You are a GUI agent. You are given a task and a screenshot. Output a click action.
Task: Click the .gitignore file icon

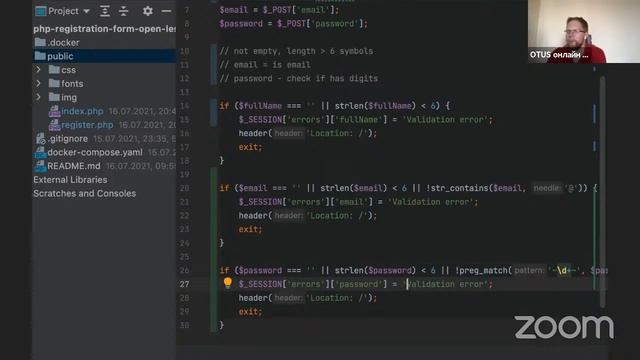(40, 139)
